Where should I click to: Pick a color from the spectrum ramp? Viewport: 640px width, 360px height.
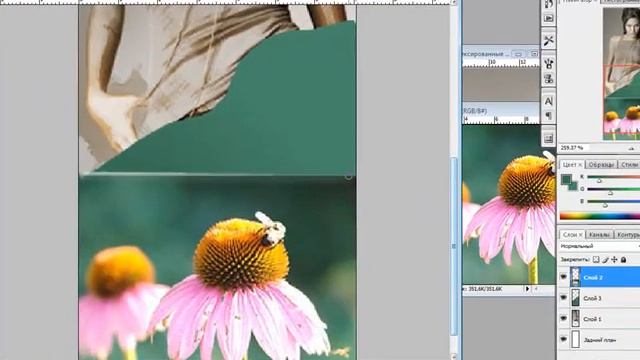pyautogui.click(x=600, y=216)
